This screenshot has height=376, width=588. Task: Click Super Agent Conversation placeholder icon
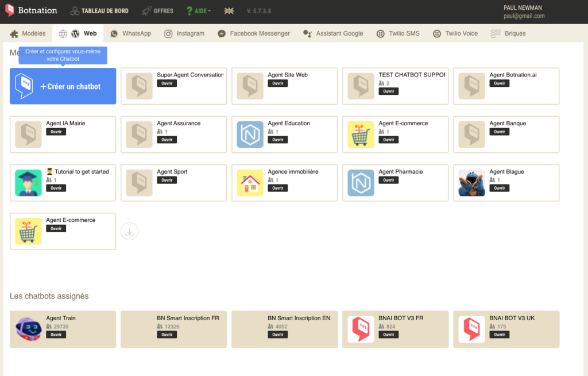[x=139, y=86]
